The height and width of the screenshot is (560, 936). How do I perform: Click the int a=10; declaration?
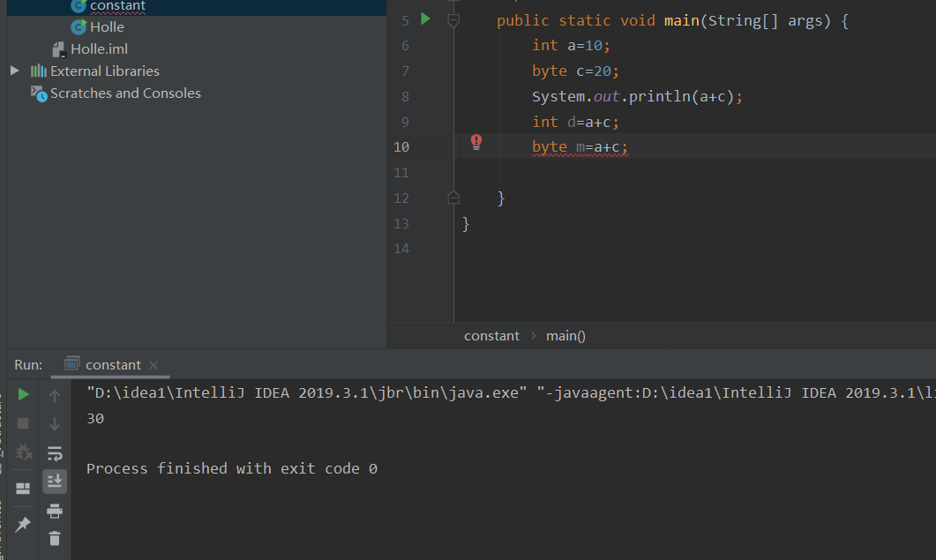[x=571, y=45]
